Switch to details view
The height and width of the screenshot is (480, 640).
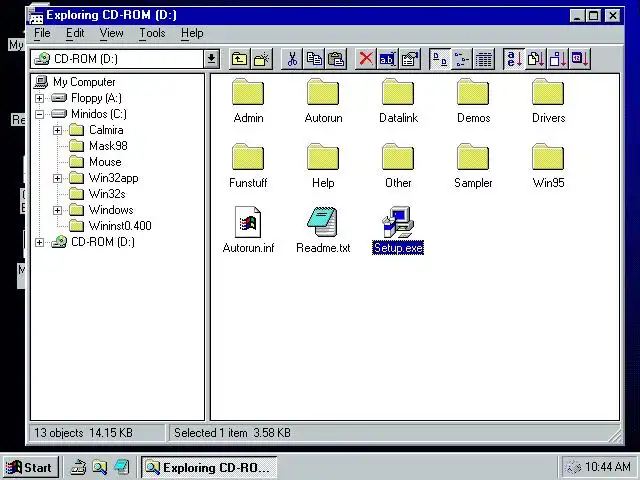pos(484,59)
